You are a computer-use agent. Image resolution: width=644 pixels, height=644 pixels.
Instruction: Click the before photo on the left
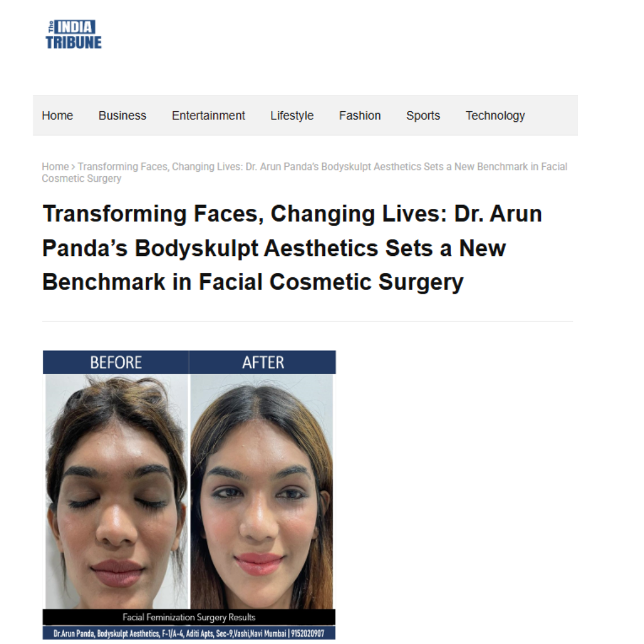pyautogui.click(x=116, y=492)
